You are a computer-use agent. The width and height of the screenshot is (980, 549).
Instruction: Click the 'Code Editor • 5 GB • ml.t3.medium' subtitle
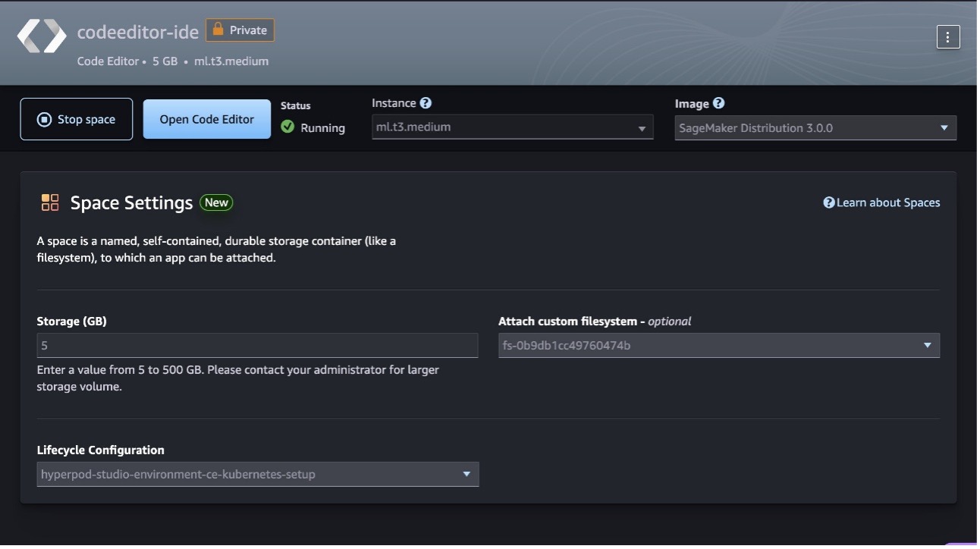(x=173, y=61)
